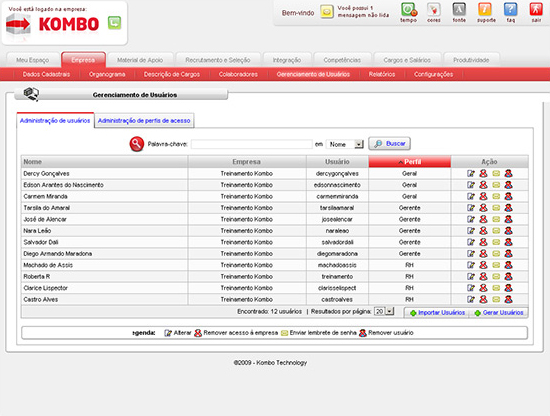Select the Empresa tab

[83, 60]
